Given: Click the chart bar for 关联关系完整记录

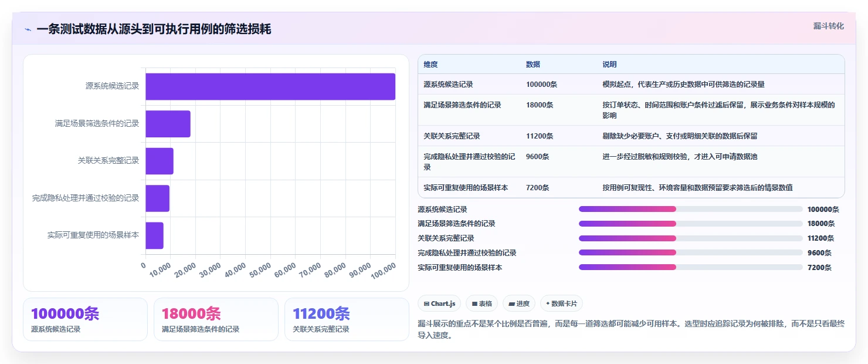Looking at the screenshot, I should [x=160, y=161].
